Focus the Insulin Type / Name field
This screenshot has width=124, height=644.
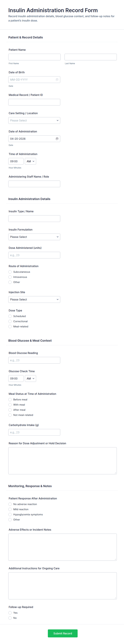[34, 219]
